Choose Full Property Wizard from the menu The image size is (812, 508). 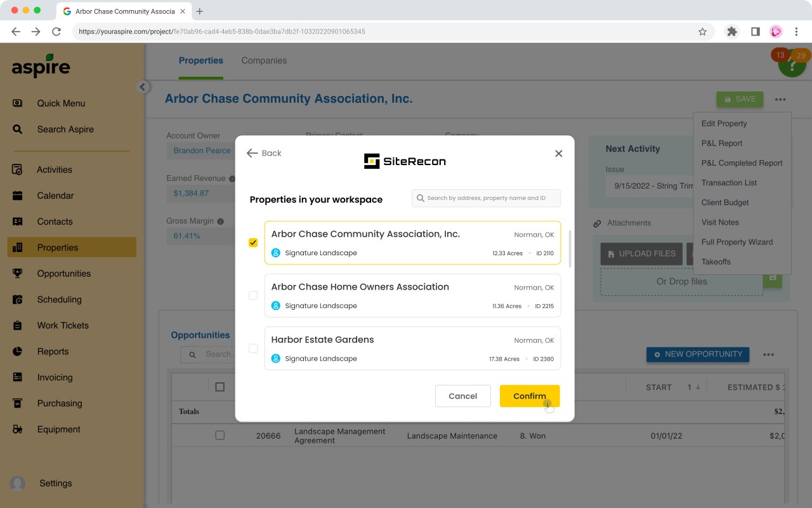tap(737, 242)
